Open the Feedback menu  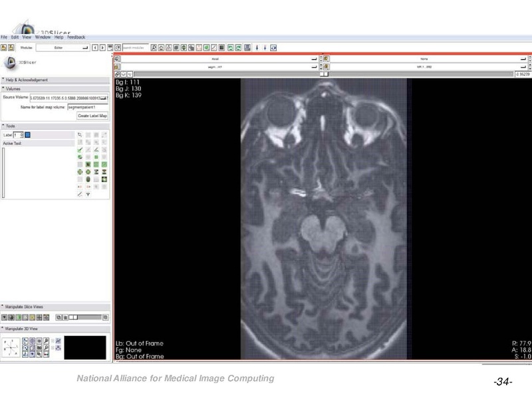click(76, 37)
